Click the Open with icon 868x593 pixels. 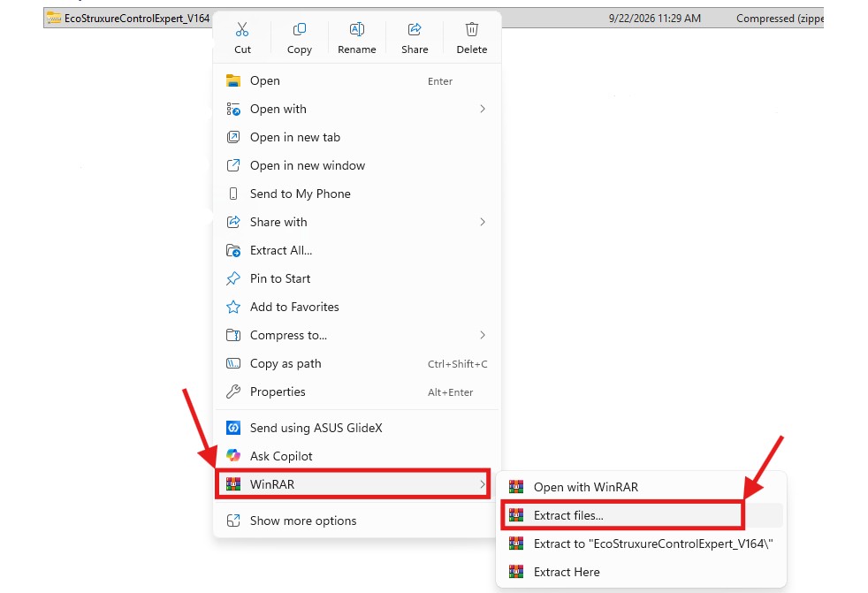[x=233, y=109]
